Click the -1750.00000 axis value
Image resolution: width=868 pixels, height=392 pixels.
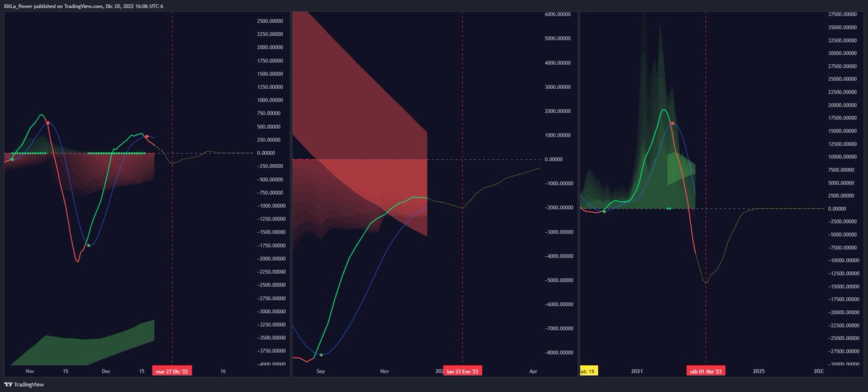[x=271, y=245]
